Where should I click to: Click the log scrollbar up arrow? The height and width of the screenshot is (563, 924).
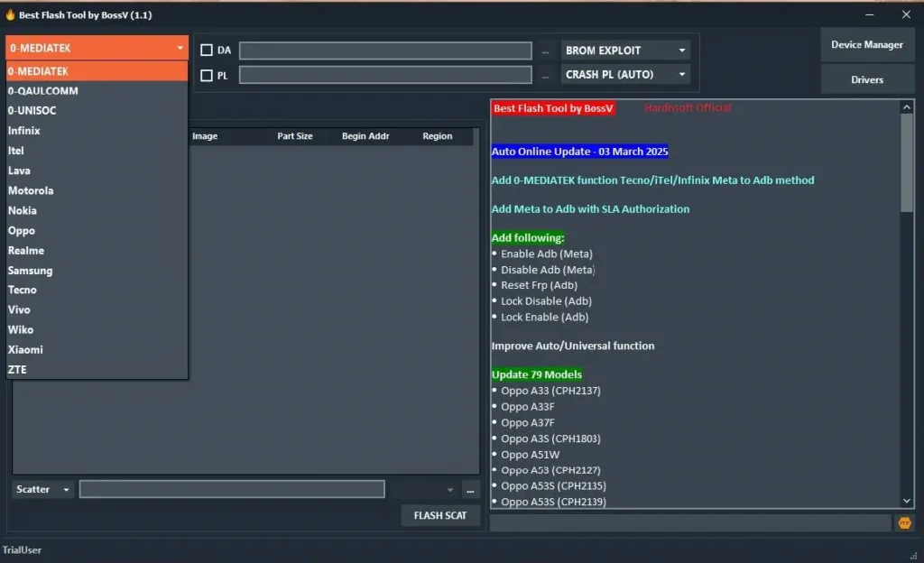906,107
